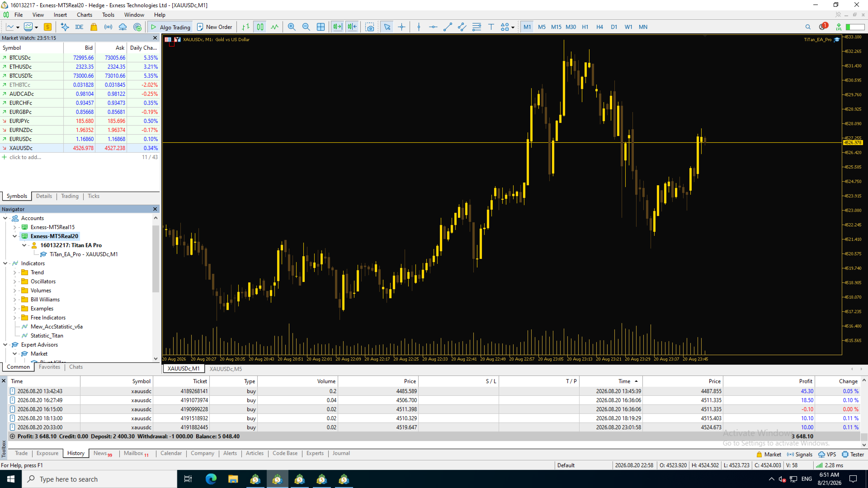This screenshot has width=868, height=488.
Task: Toggle chart shift from right edge
Action: pos(352,27)
